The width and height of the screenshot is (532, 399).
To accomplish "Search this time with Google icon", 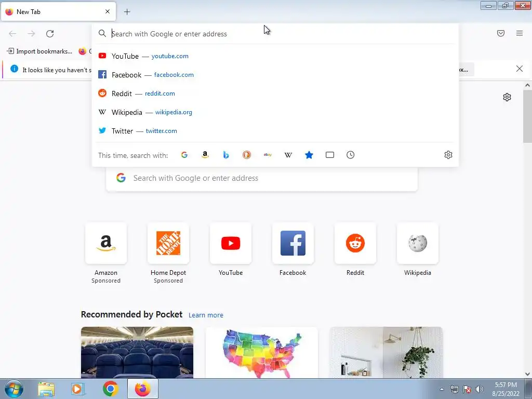I will [184, 155].
